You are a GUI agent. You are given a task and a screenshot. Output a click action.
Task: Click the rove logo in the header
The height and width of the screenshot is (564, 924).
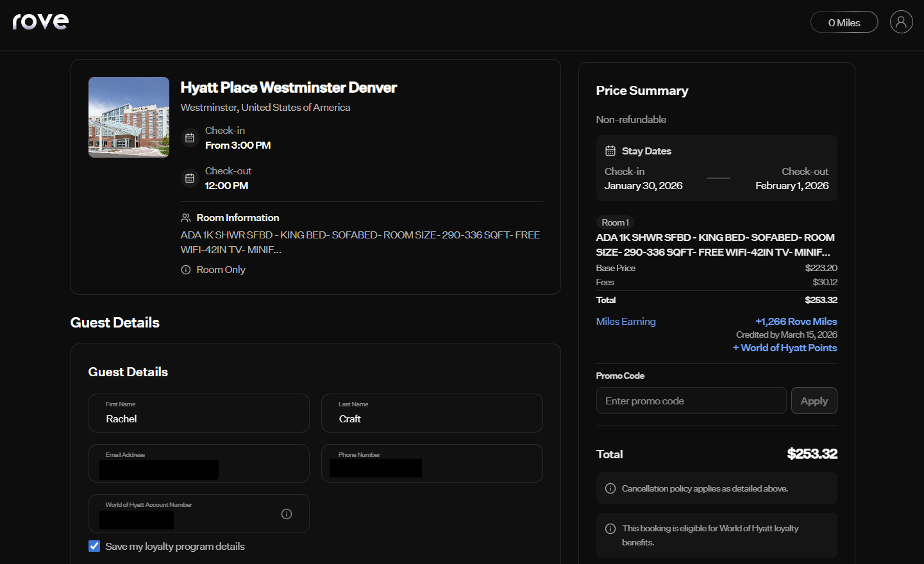[40, 21]
